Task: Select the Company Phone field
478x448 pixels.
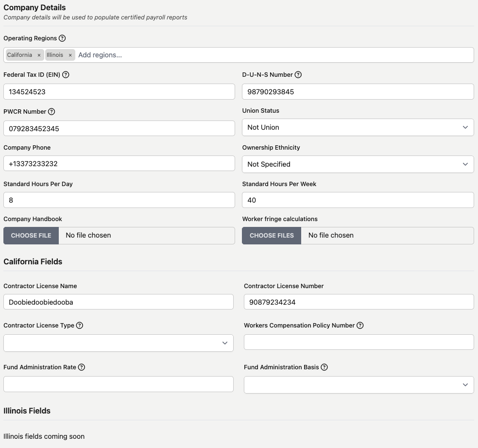Action: [x=119, y=163]
